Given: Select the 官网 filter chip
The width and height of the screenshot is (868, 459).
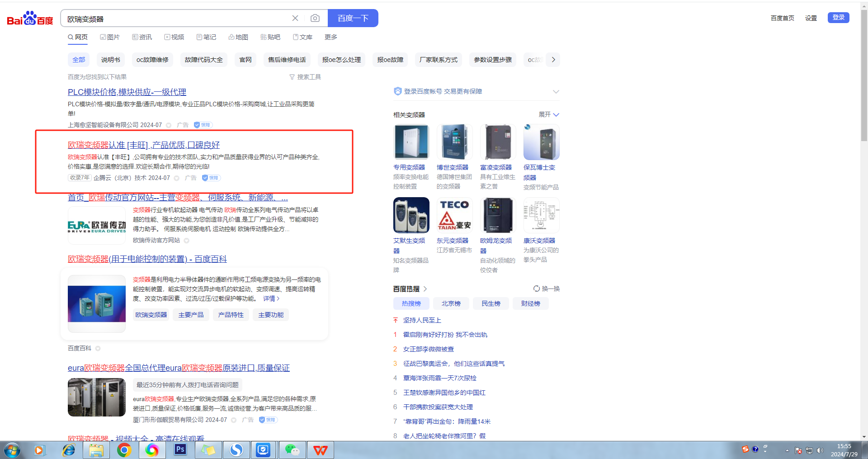Looking at the screenshot, I should coord(245,60).
